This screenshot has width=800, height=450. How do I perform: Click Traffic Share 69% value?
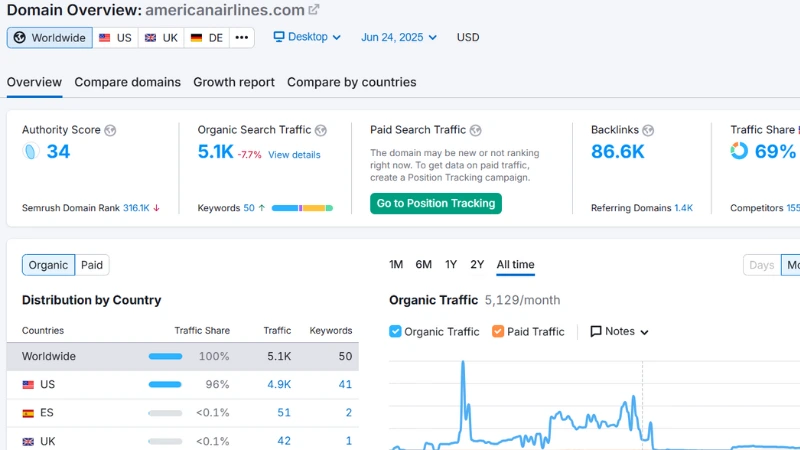775,152
